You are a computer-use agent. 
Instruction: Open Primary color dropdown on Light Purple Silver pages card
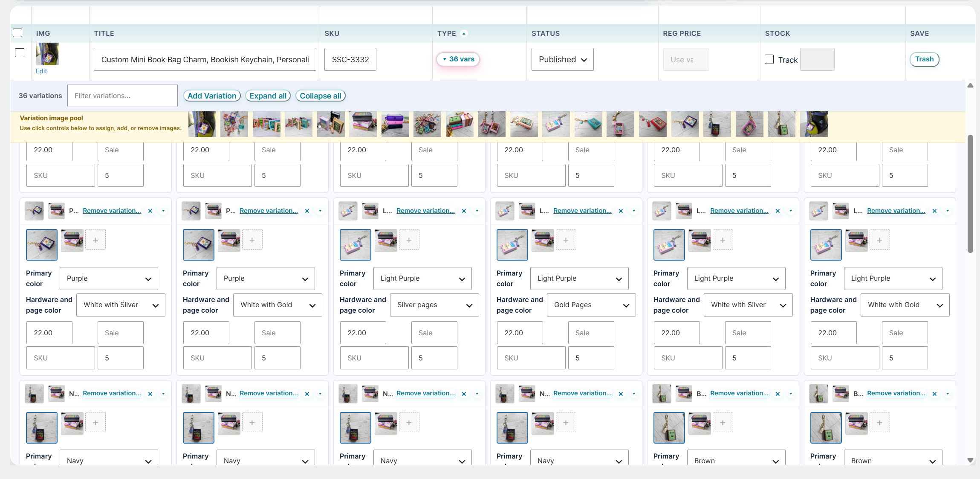click(422, 279)
